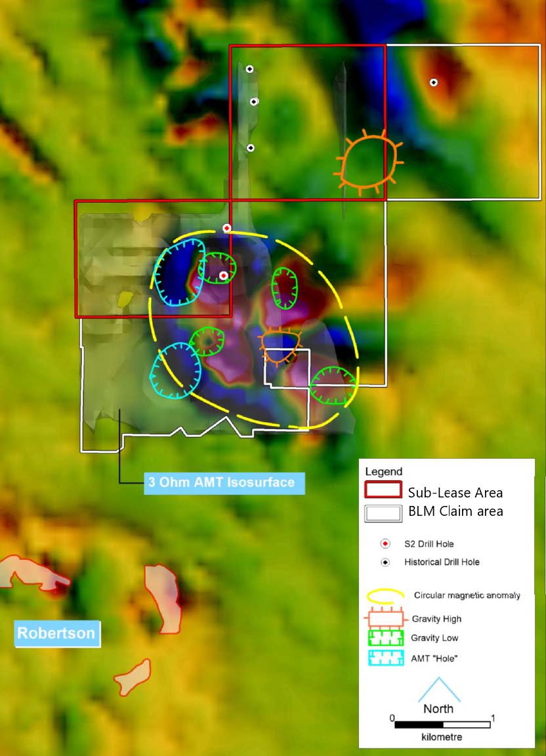Click the "Circular magnetic anomaly" legend text
The image size is (546, 756).
tap(467, 595)
